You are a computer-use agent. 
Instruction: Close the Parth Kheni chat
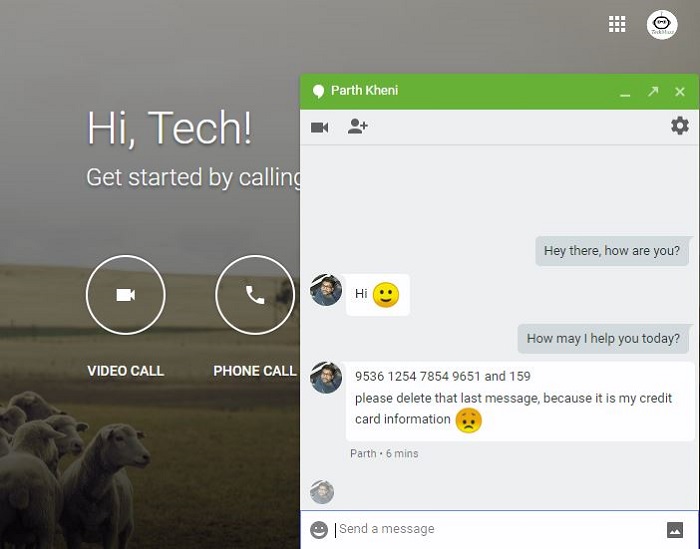pyautogui.click(x=680, y=92)
